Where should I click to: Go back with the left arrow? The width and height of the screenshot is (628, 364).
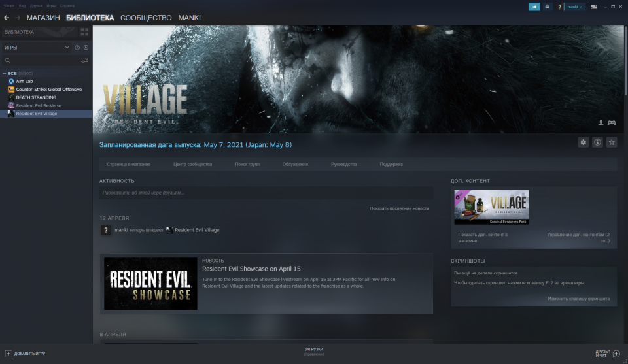coord(7,18)
